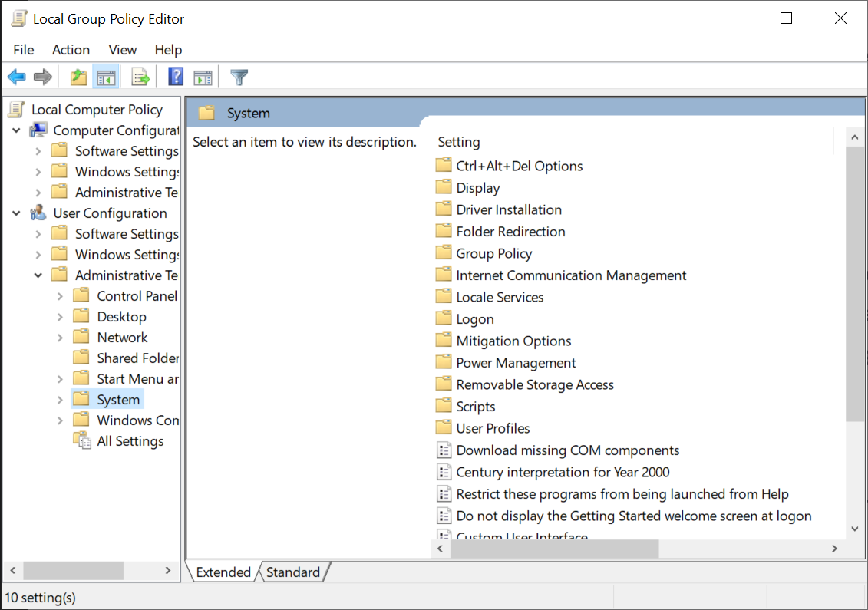Click the Forward arrow toolbar icon

tap(43, 77)
